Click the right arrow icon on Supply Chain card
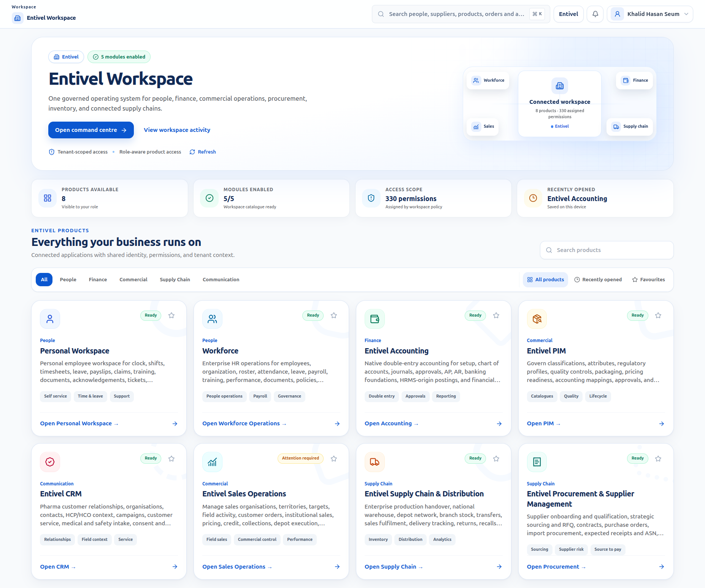Viewport: 705px width, 588px height. click(499, 567)
